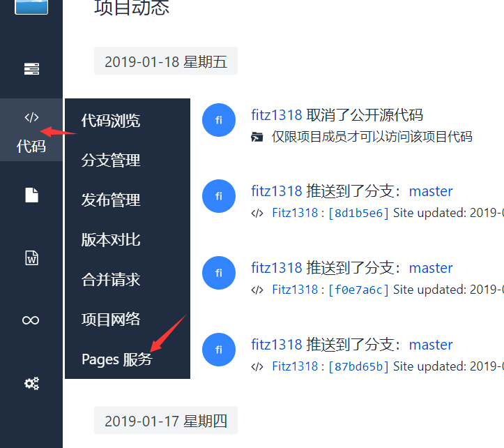Click Site updated text after [87bd65b]

point(448,366)
